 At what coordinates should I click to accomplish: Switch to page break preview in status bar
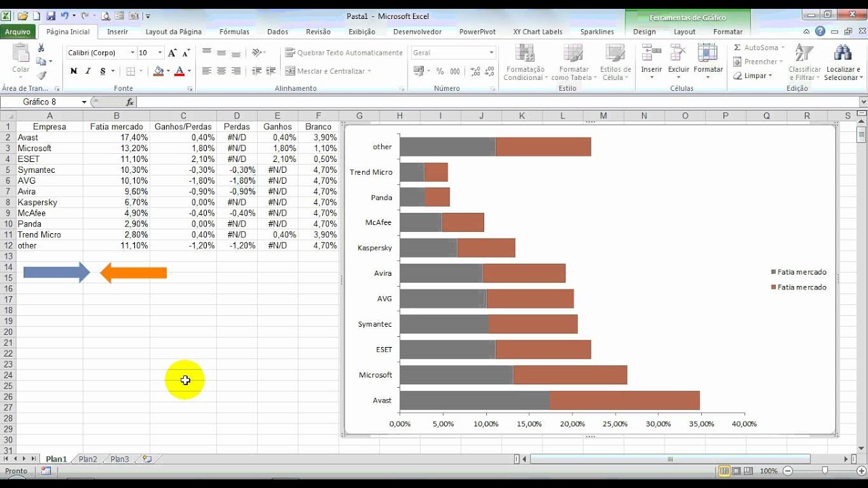(x=749, y=471)
